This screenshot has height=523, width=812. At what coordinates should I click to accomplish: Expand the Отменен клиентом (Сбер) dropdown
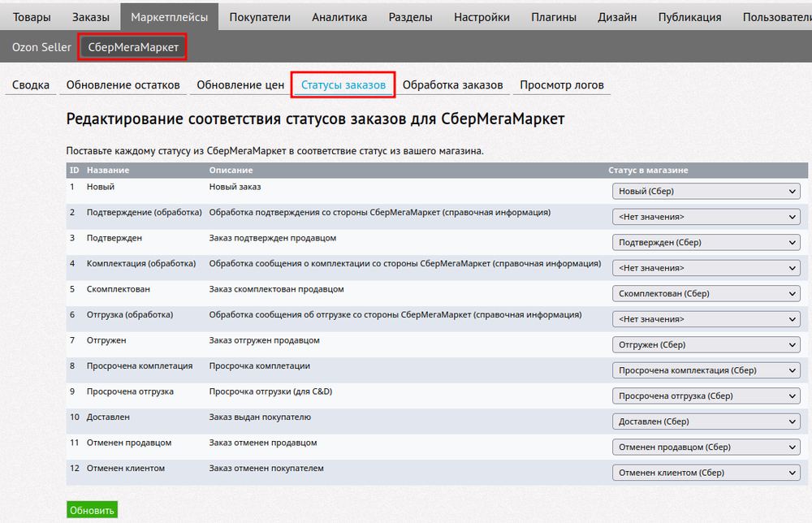(706, 473)
